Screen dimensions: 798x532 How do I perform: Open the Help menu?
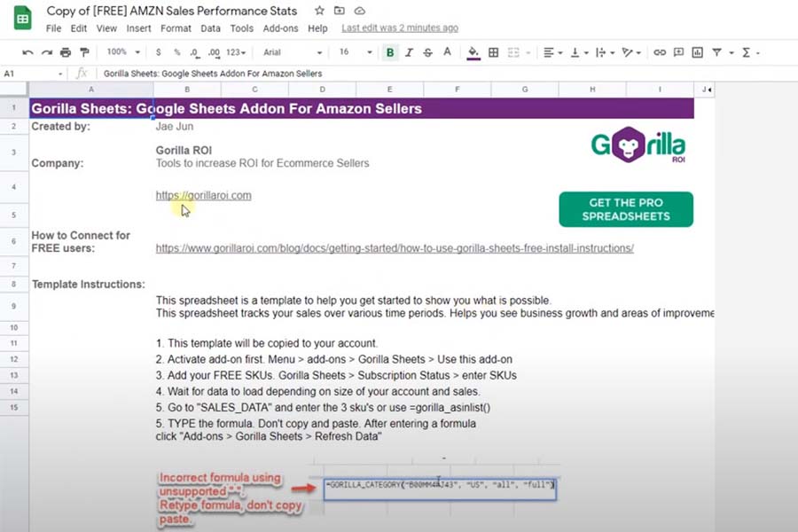[x=317, y=28]
